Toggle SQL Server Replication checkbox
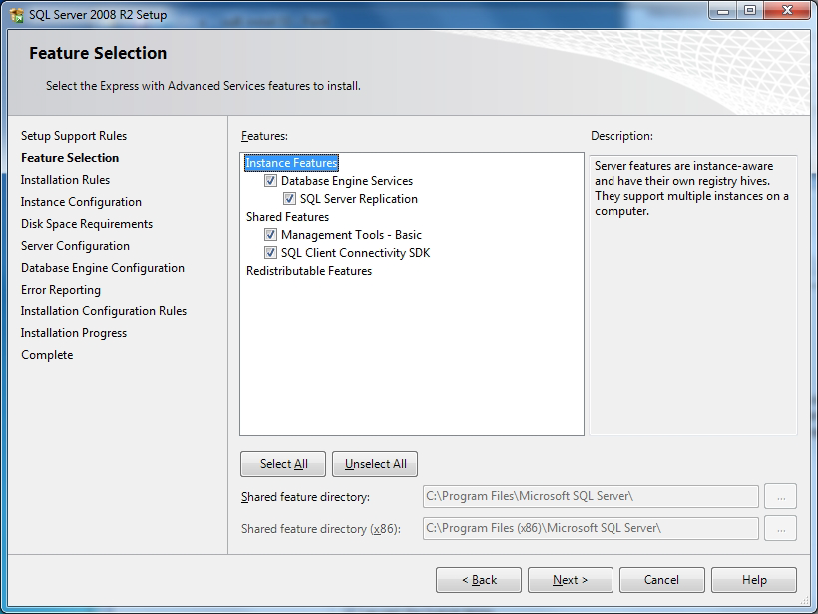 [289, 199]
